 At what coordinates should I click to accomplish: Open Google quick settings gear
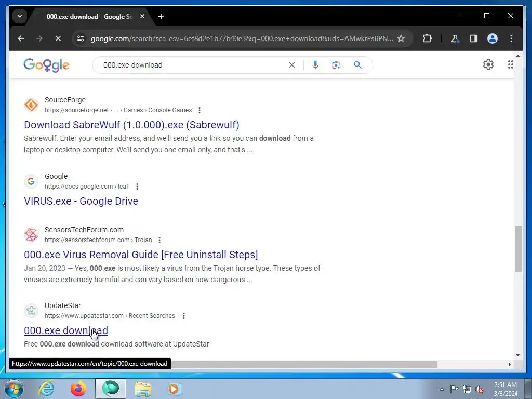[488, 64]
